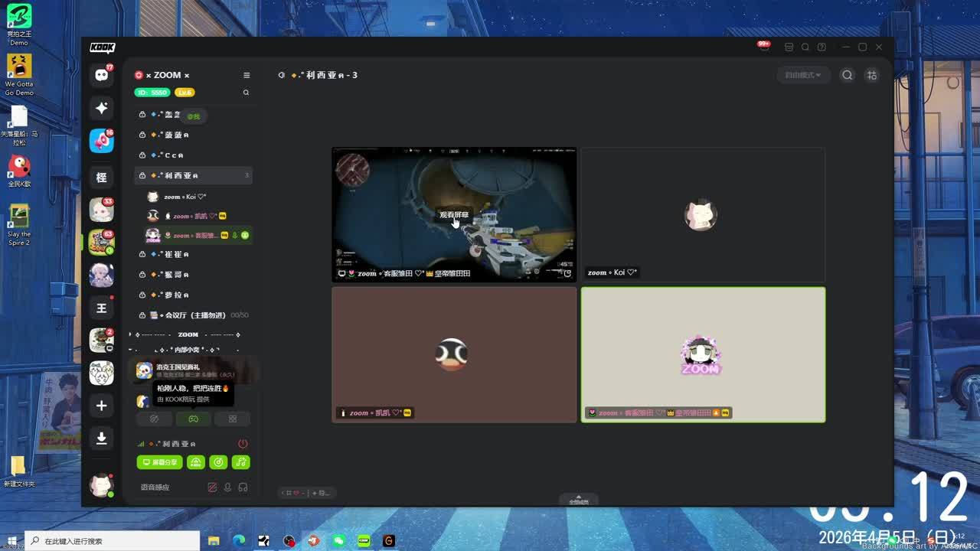Select the 会议厅 channel in list

(195, 315)
